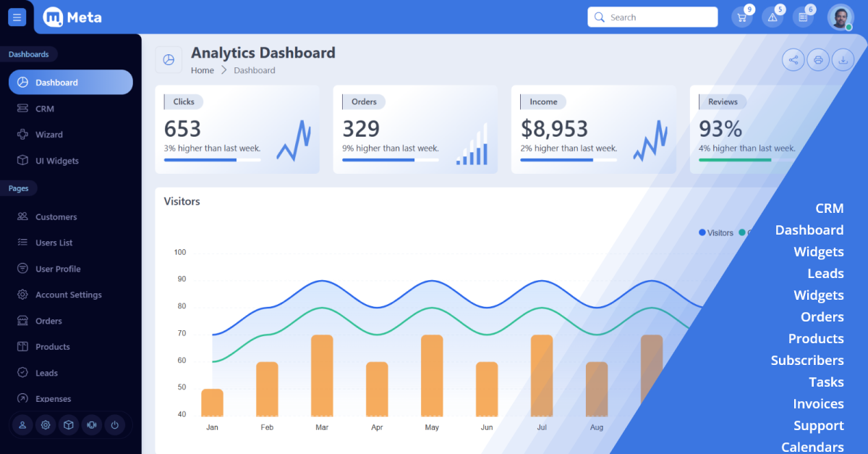Toggle the Visitors series in chart legend
The height and width of the screenshot is (454, 868).
tap(716, 232)
